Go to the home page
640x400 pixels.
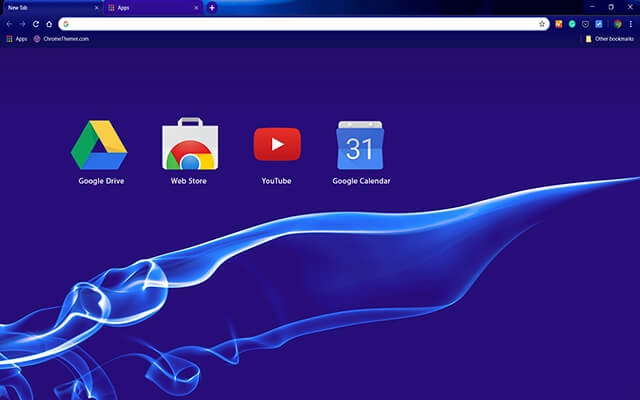click(x=49, y=24)
